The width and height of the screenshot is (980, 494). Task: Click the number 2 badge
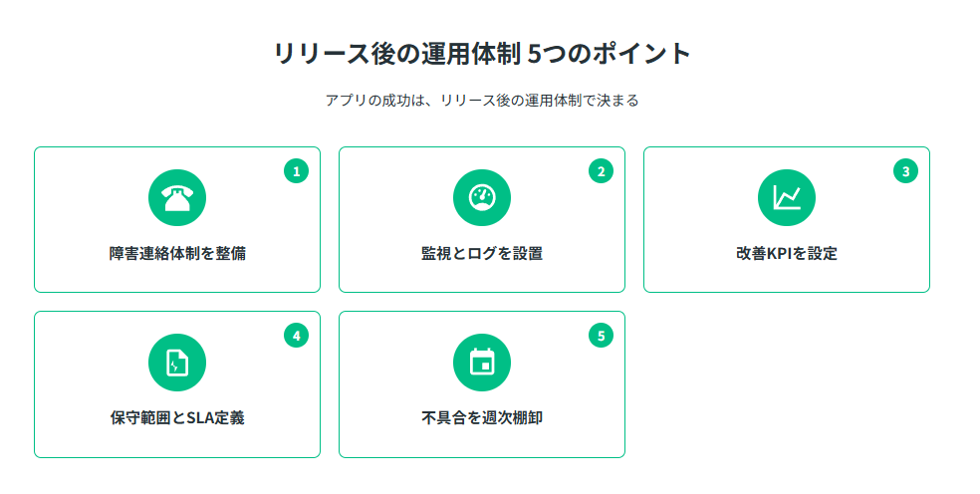(x=601, y=171)
